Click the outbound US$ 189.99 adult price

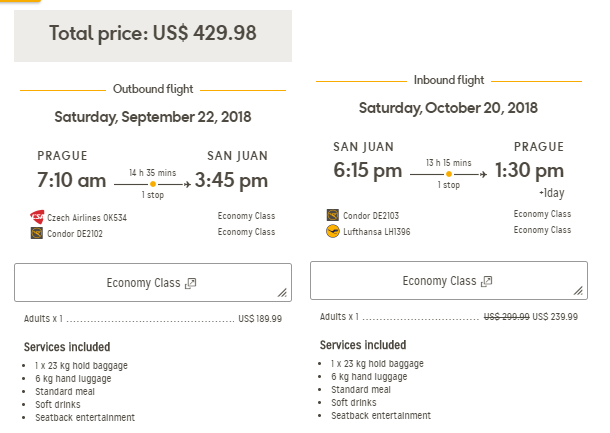260,319
